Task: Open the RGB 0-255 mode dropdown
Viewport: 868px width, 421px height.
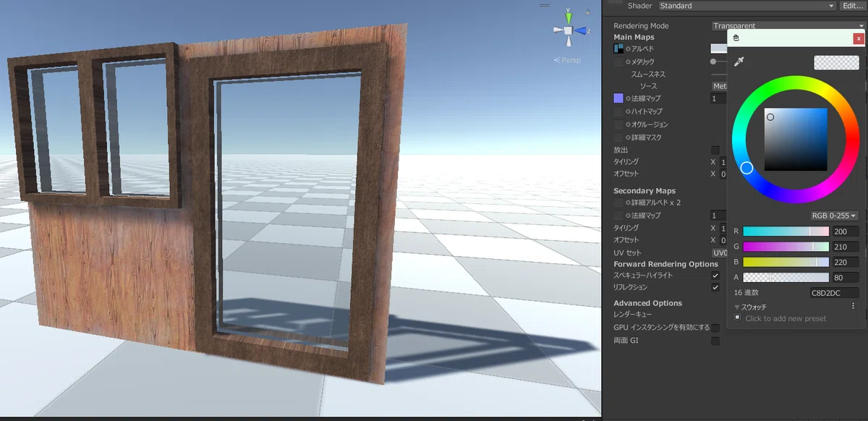Action: [x=834, y=216]
